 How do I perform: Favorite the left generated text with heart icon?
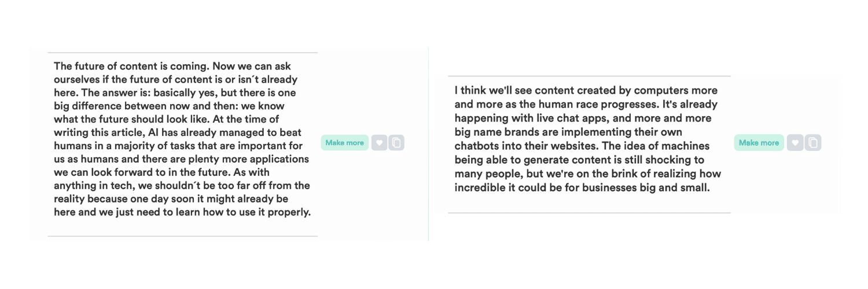378,143
